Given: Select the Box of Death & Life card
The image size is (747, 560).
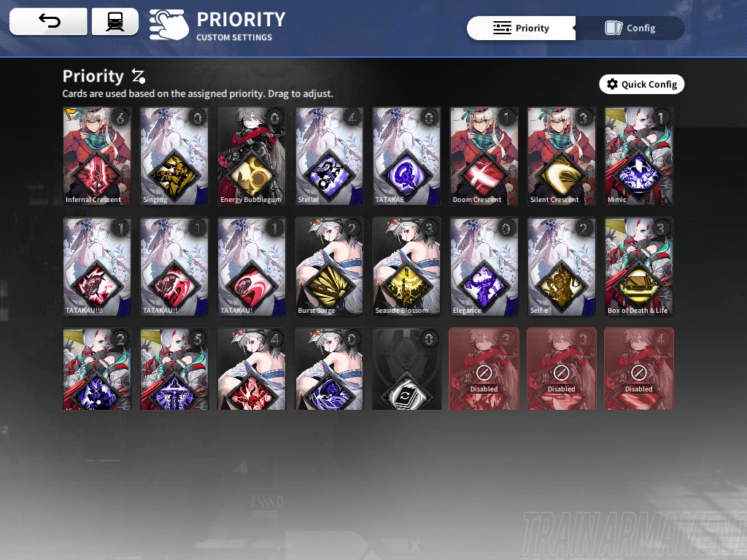Looking at the screenshot, I should pos(639,267).
